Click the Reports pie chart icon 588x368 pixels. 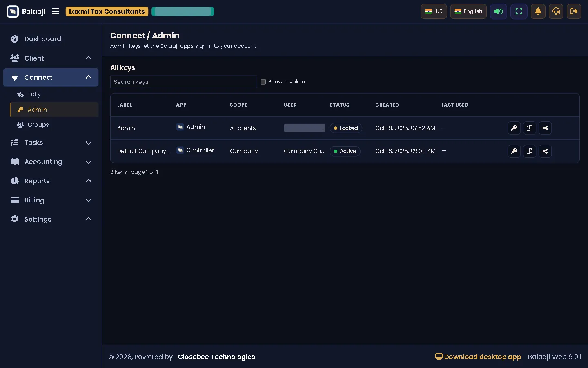15,181
